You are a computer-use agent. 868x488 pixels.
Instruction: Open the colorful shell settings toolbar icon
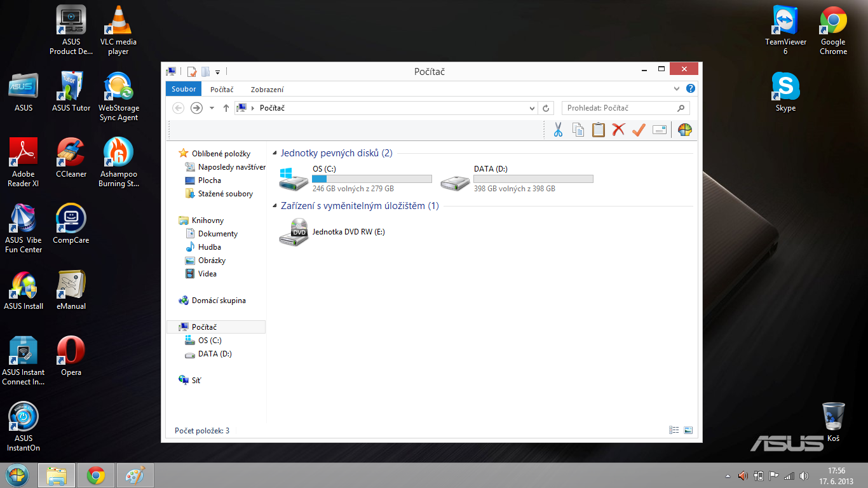tap(685, 130)
